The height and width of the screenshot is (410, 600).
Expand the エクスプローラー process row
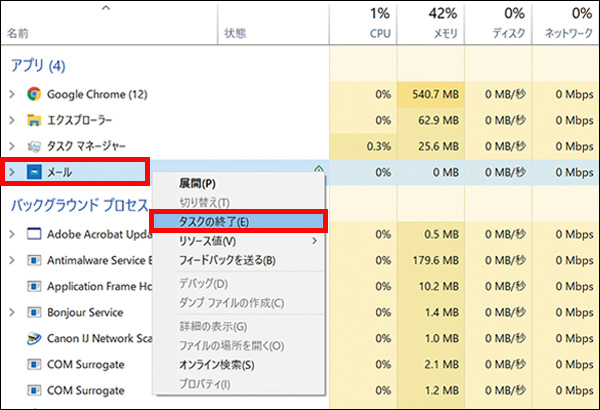[x=12, y=120]
